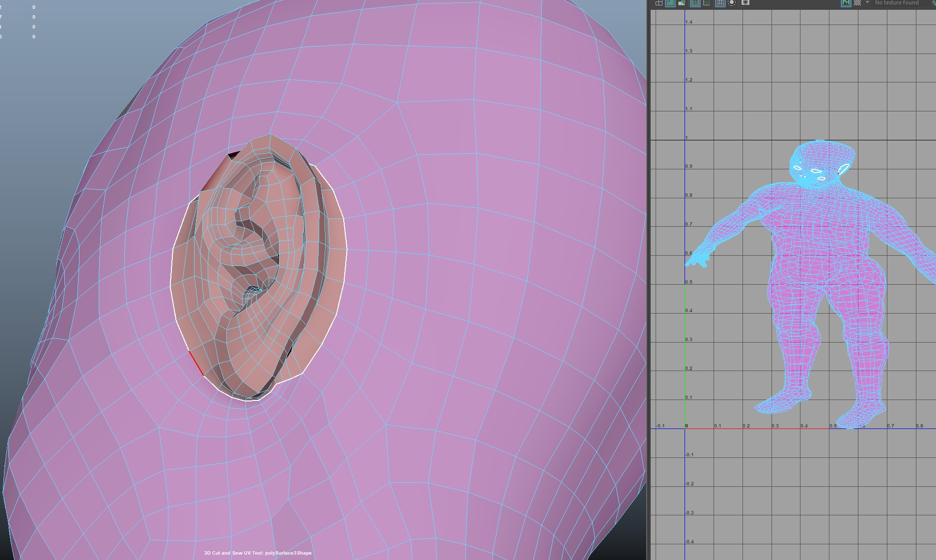Toggle display image icon in UV editor
Image resolution: width=936 pixels, height=560 pixels.
coord(846,2)
